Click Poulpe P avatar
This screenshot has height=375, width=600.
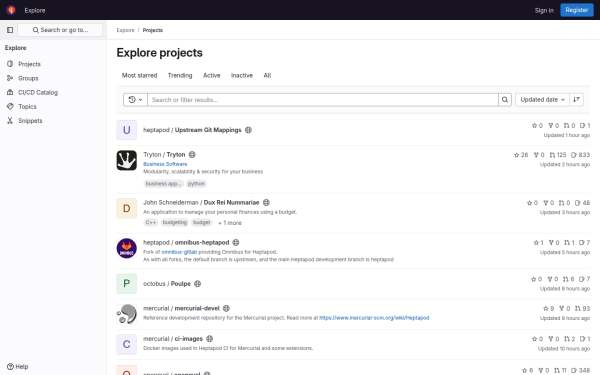(x=127, y=284)
